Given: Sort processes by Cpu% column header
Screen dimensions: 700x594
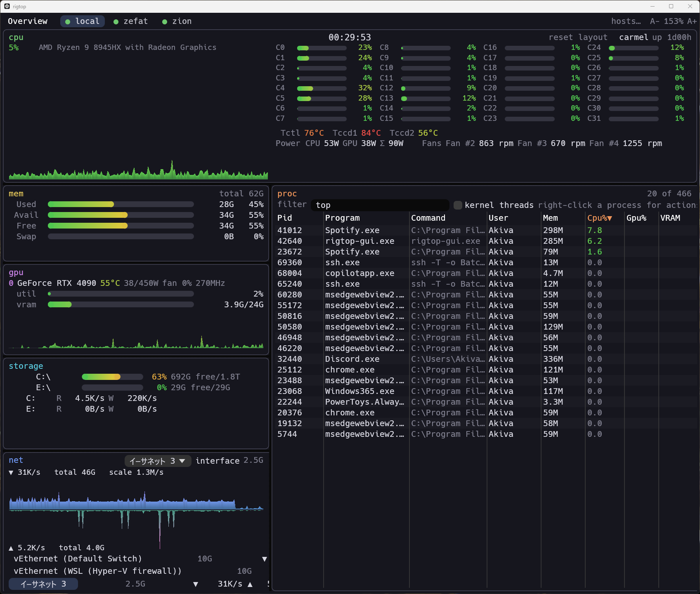Looking at the screenshot, I should click(599, 218).
